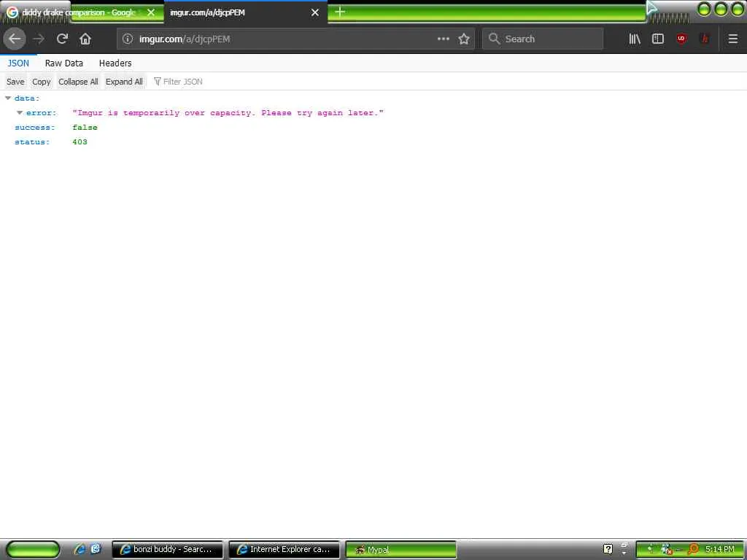Maximize the browser window
Image resolution: width=747 pixels, height=560 pixels.
(x=721, y=9)
